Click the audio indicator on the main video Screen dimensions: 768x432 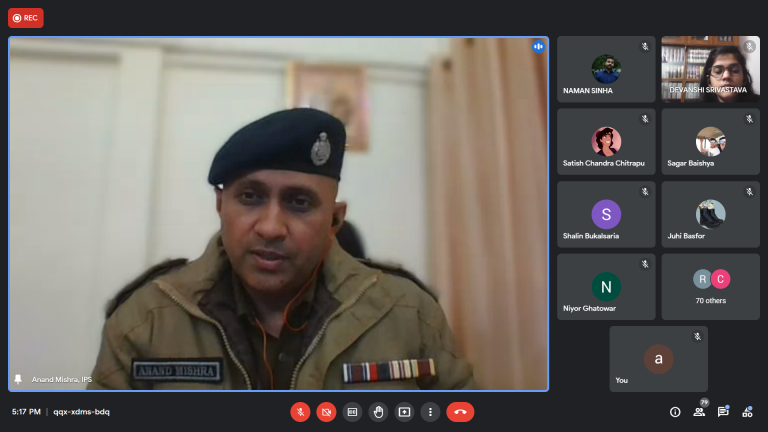(x=538, y=46)
